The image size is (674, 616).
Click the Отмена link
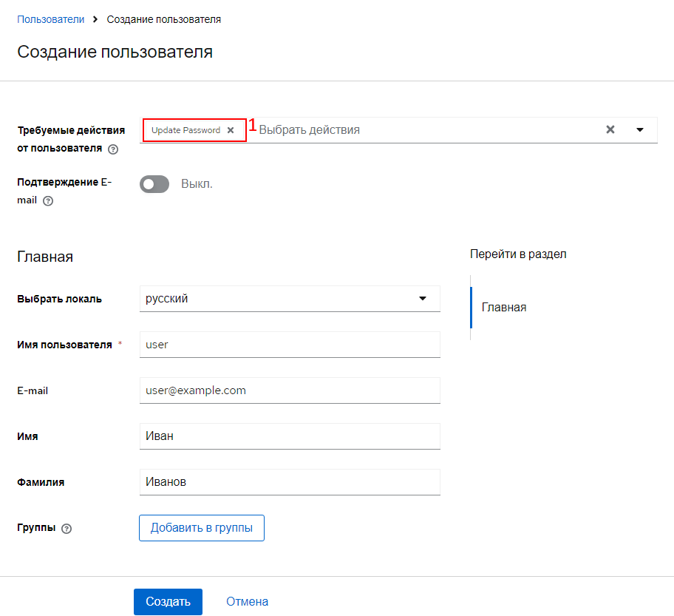tap(247, 602)
